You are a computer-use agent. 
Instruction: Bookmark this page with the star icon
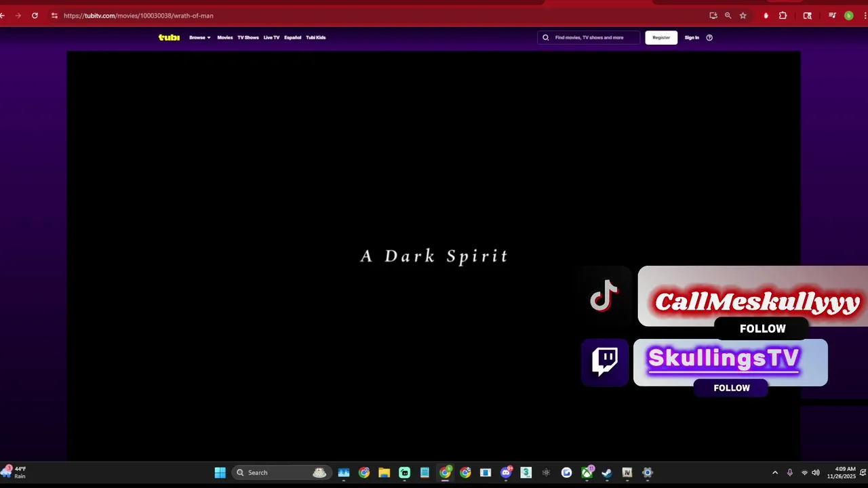tap(743, 16)
